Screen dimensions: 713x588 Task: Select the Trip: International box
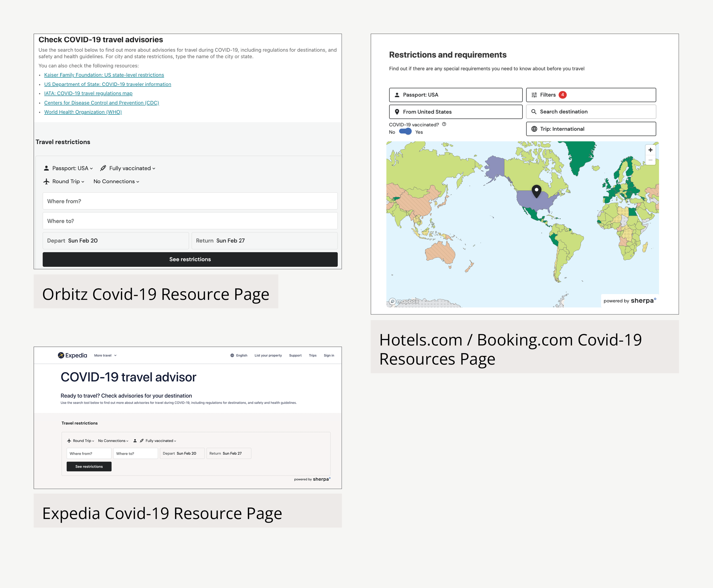[x=591, y=129]
